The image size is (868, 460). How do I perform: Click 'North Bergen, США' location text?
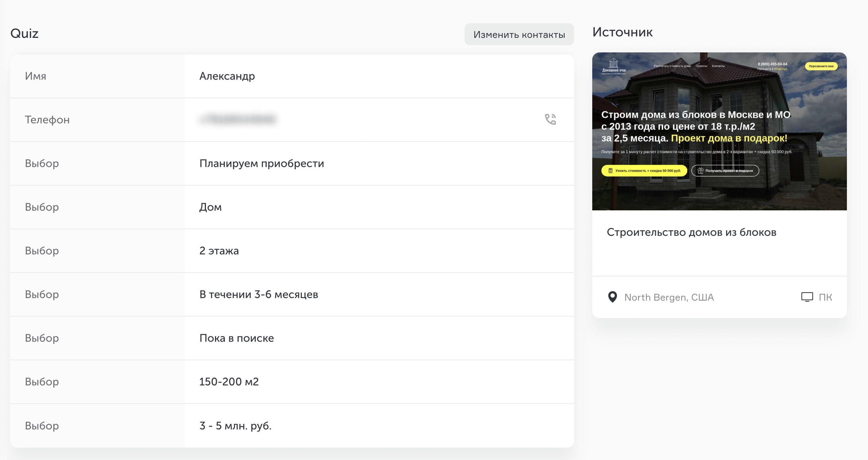pyautogui.click(x=669, y=297)
